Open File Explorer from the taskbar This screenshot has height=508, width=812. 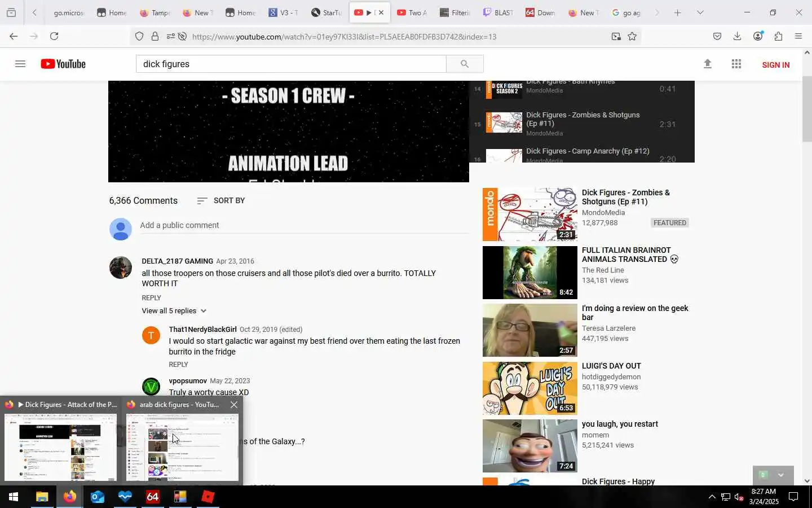coord(42,497)
